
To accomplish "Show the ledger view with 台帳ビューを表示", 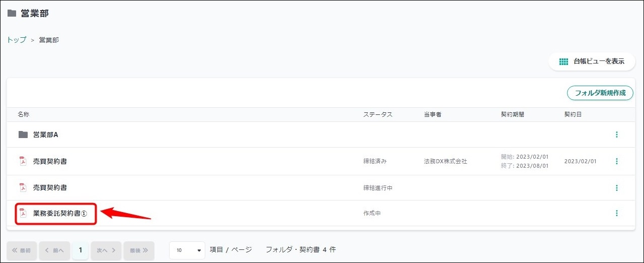I will pos(592,61).
